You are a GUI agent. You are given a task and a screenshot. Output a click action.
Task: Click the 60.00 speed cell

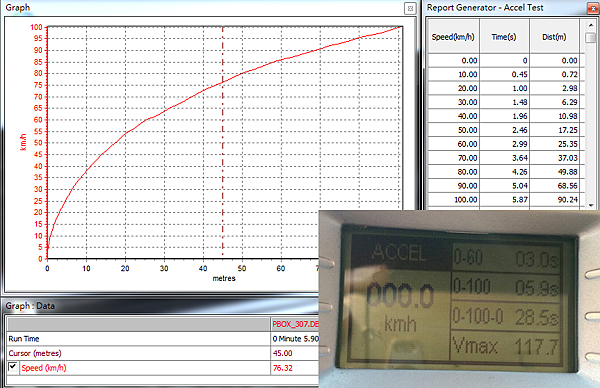tap(453, 144)
